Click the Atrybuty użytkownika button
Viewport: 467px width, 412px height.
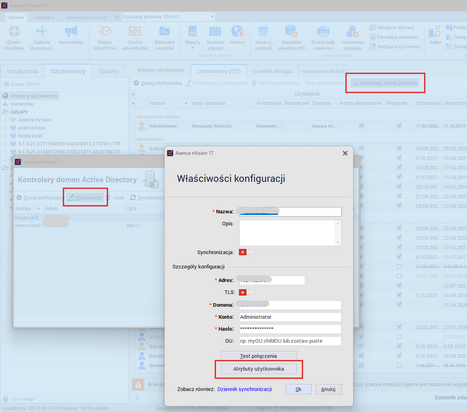click(x=259, y=369)
